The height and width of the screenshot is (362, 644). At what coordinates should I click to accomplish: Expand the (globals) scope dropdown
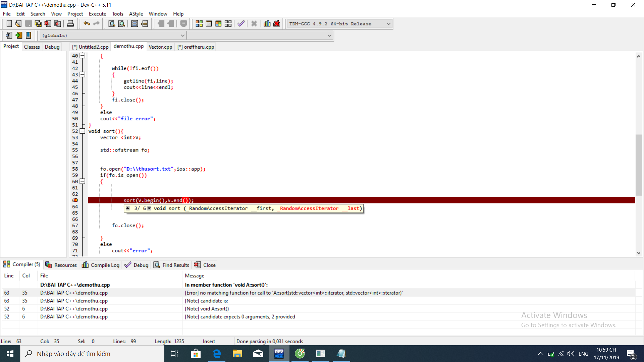tap(182, 35)
